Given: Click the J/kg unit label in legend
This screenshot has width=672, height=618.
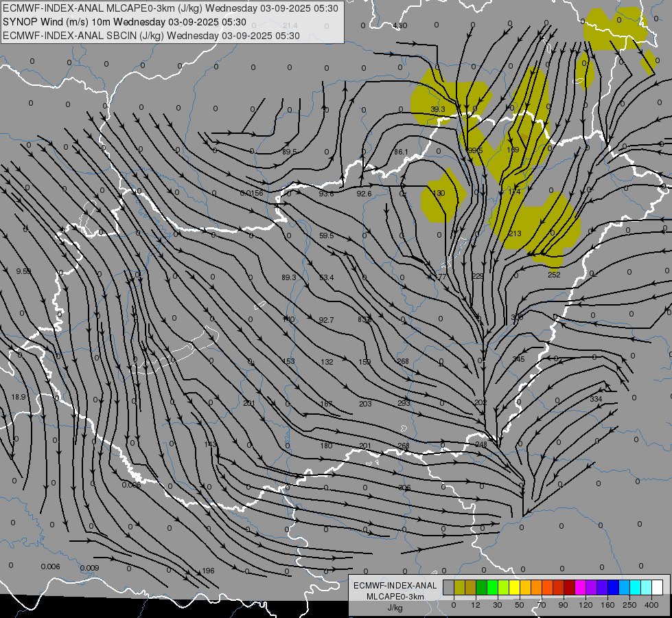Looking at the screenshot, I should click(395, 608).
